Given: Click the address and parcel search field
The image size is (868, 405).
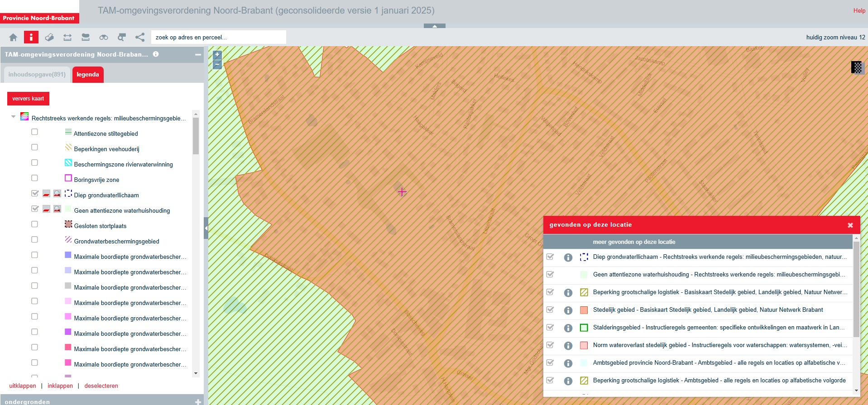Looking at the screenshot, I should (x=218, y=37).
